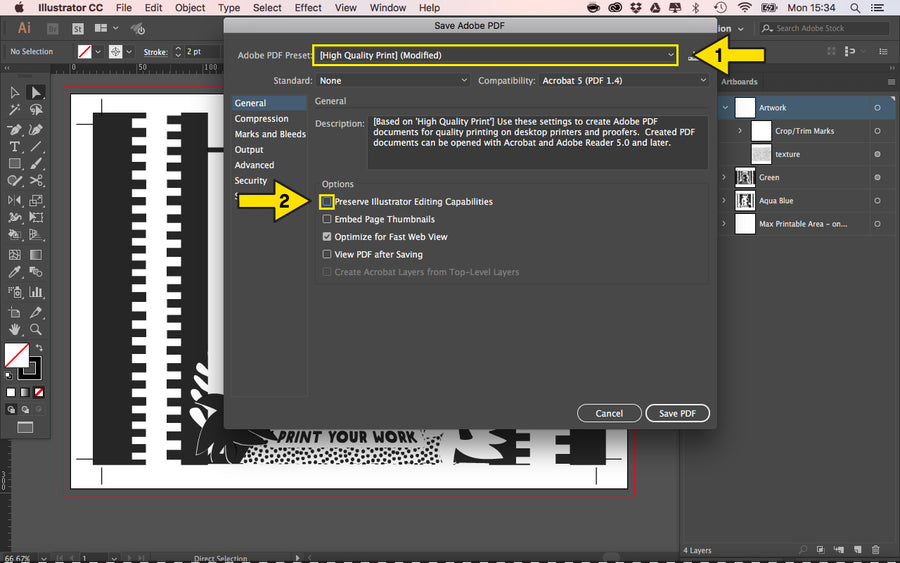The height and width of the screenshot is (563, 900).
Task: Open the Security section
Action: (250, 181)
